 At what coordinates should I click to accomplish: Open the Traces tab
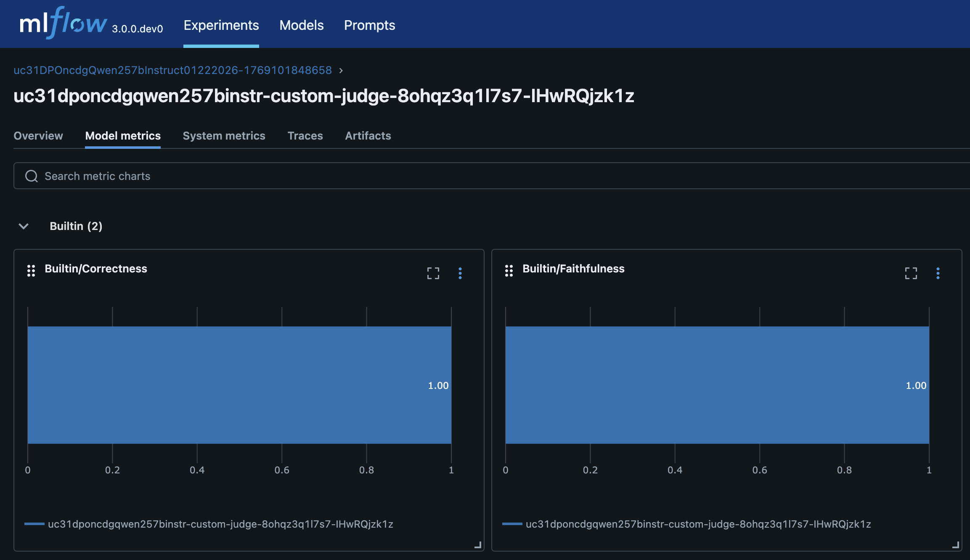click(x=305, y=136)
